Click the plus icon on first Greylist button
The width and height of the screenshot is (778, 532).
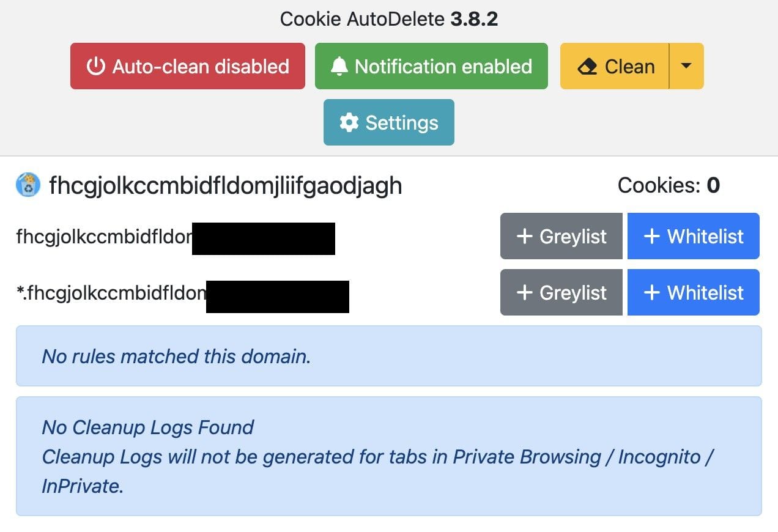tap(525, 236)
